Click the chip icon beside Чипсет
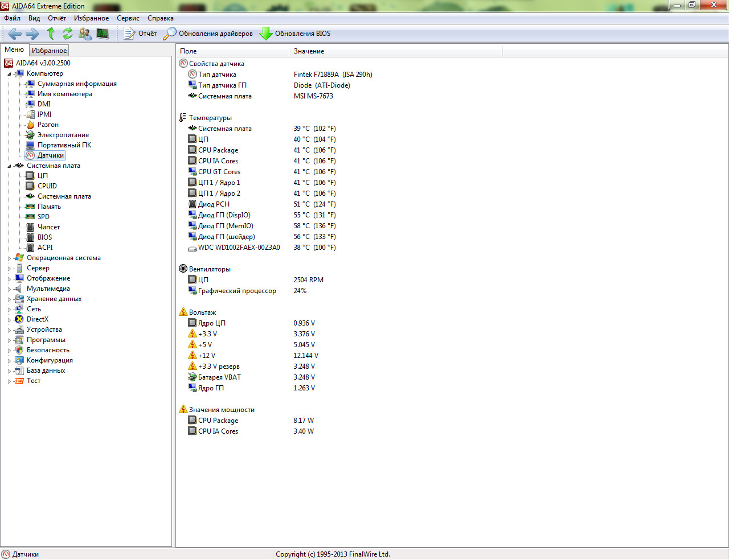This screenshot has width=729, height=560. click(30, 227)
